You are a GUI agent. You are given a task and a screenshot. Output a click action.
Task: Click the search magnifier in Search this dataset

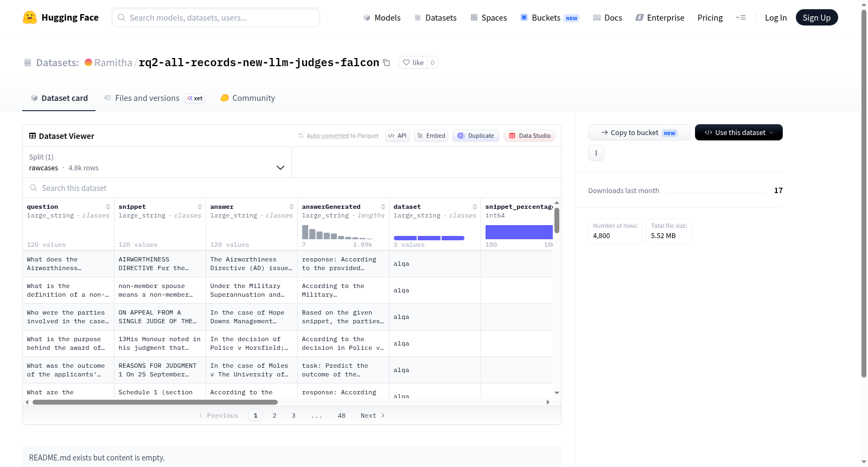click(x=34, y=188)
